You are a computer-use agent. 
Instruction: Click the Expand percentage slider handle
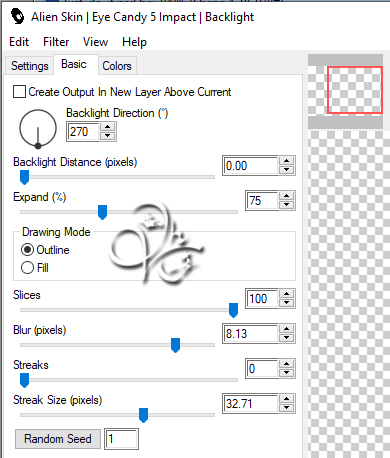click(x=102, y=212)
